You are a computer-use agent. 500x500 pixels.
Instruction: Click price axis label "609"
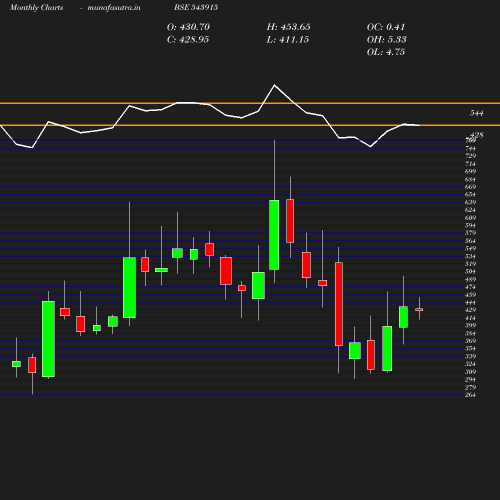[470, 218]
